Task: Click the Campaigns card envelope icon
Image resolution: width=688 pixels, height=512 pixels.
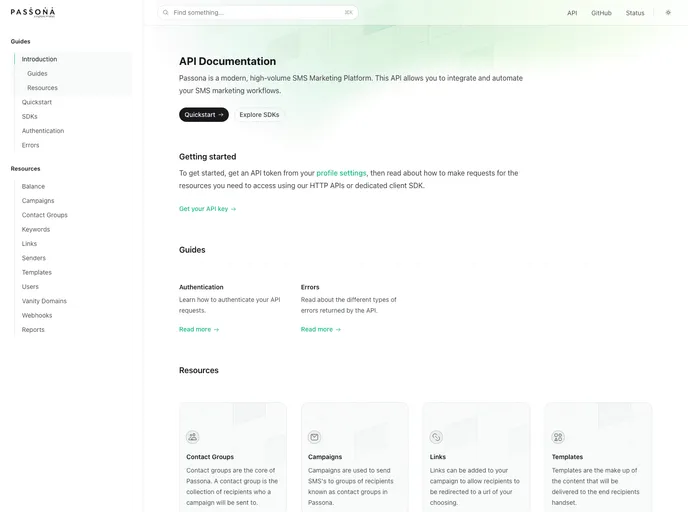Action: (x=314, y=437)
